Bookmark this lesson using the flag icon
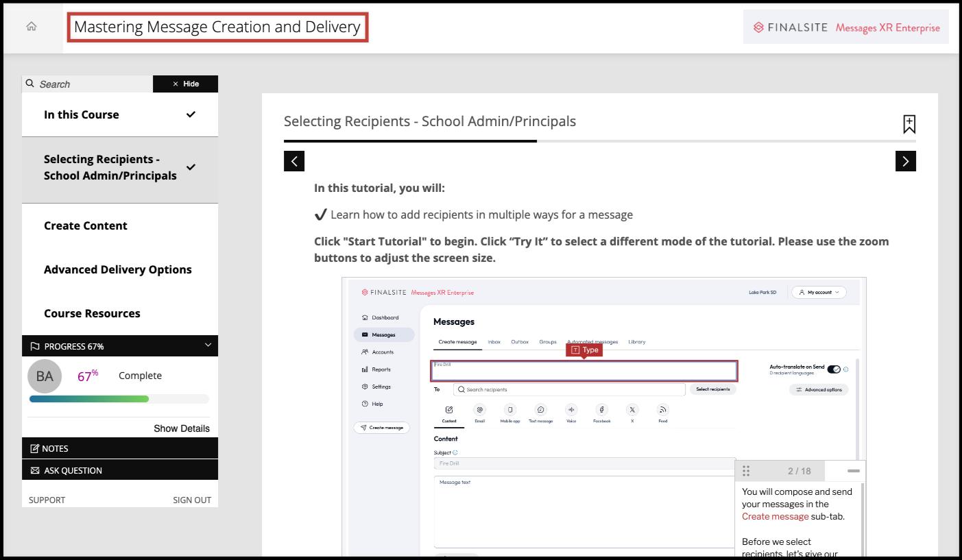962x560 pixels. pos(909,124)
